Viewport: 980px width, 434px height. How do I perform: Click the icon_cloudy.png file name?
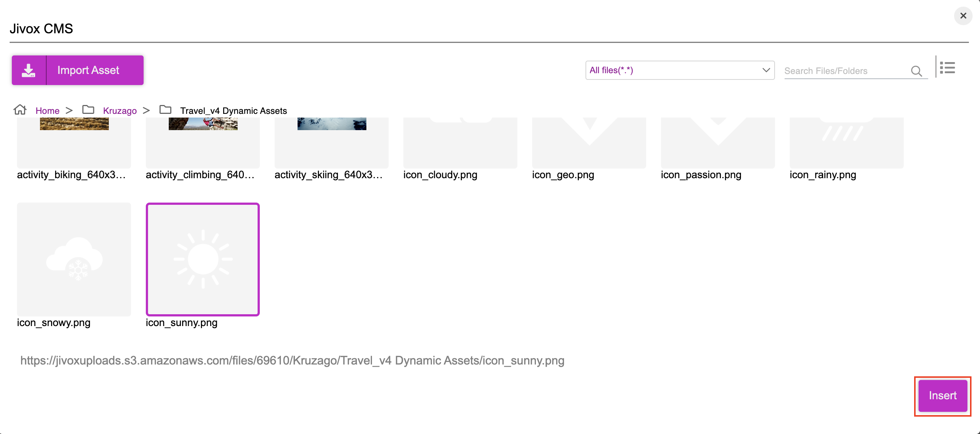[x=440, y=175]
